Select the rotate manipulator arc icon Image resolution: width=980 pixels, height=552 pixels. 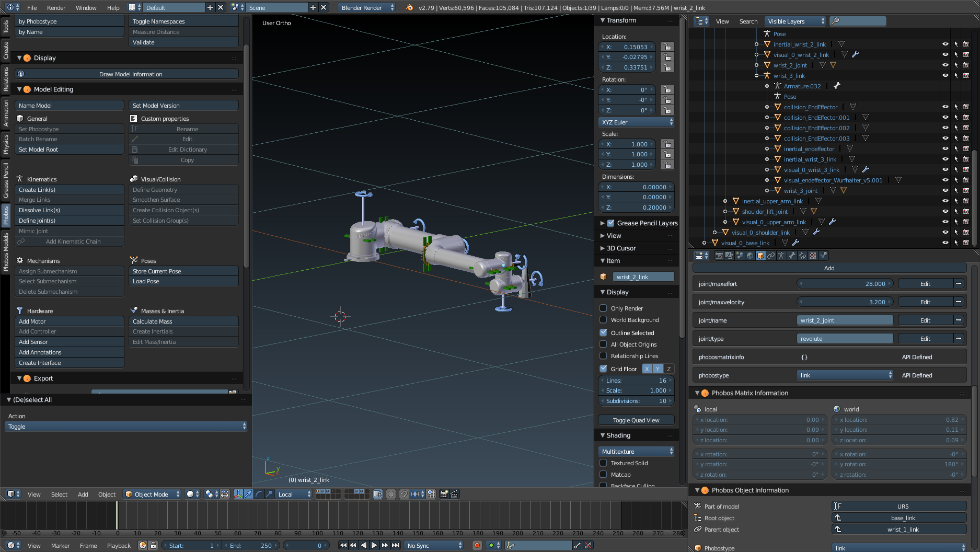(x=259, y=494)
